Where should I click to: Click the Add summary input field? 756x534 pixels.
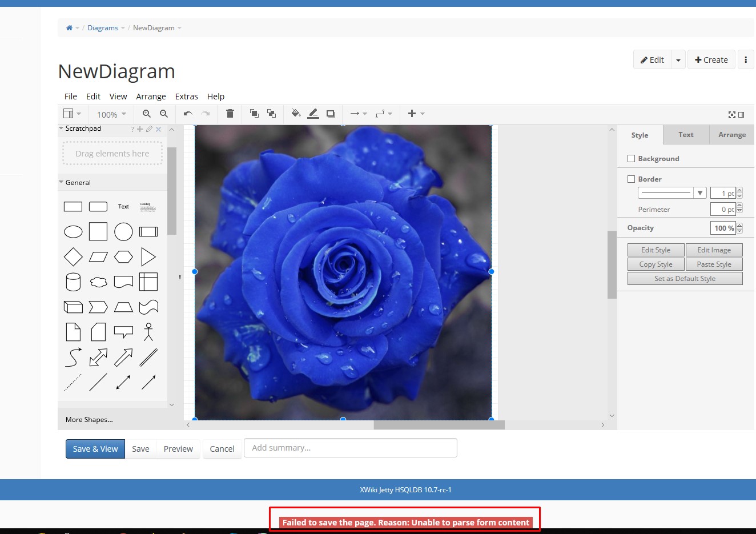(351, 448)
